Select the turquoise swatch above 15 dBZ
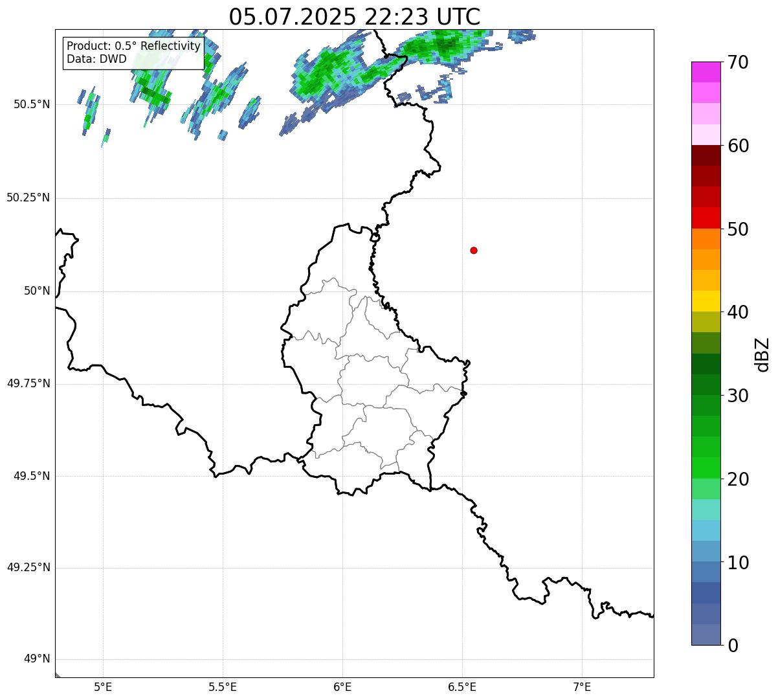 click(706, 510)
